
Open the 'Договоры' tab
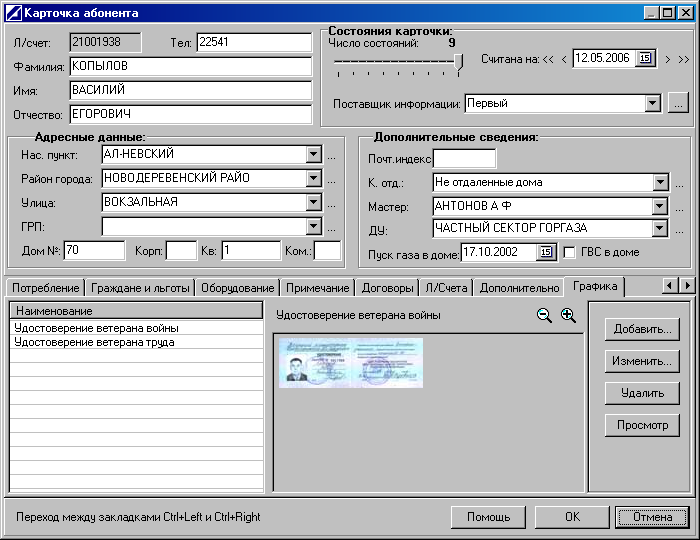(387, 288)
